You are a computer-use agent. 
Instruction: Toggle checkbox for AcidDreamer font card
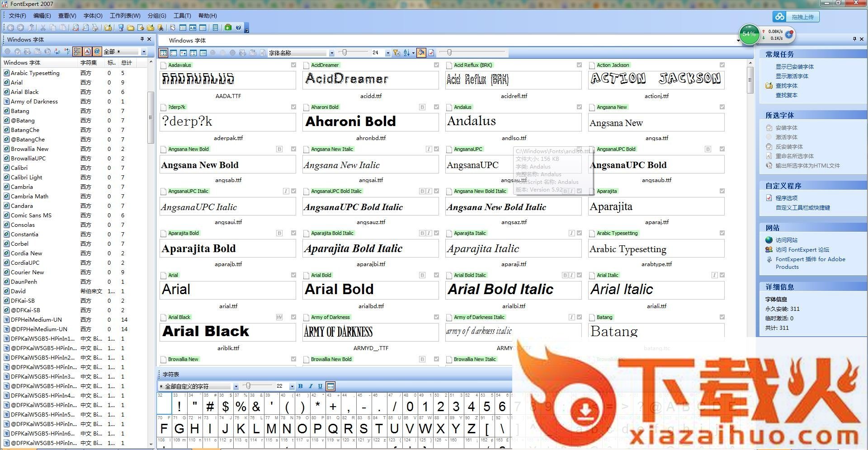click(x=436, y=65)
